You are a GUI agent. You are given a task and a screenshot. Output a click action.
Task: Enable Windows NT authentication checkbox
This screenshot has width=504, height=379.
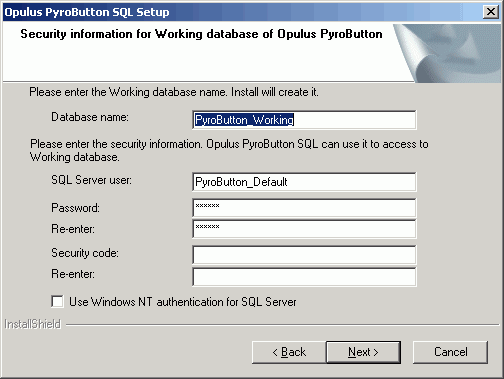click(57, 301)
